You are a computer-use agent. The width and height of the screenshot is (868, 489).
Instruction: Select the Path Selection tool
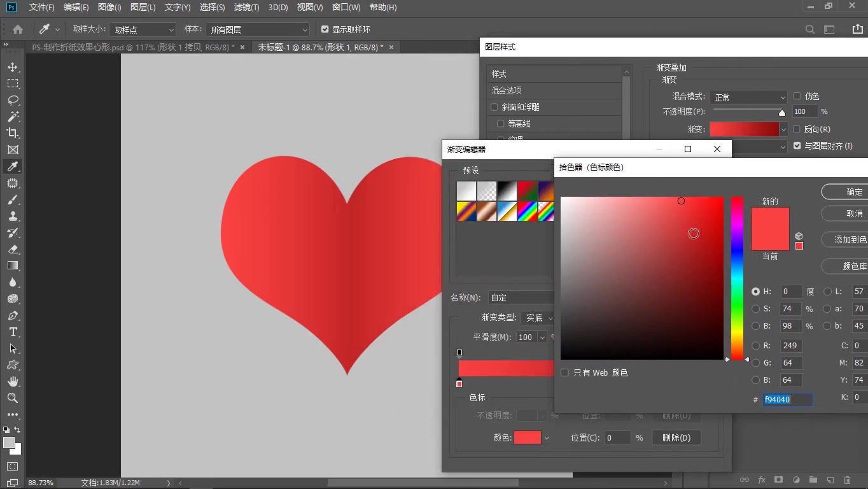[x=13, y=348]
